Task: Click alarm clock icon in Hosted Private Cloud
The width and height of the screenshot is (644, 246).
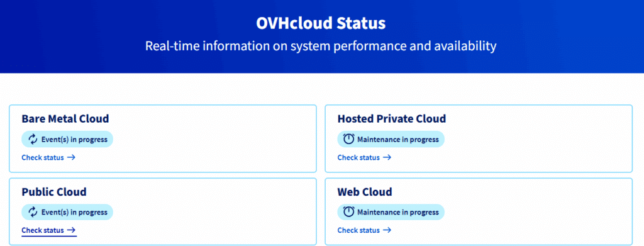Action: pyautogui.click(x=348, y=139)
